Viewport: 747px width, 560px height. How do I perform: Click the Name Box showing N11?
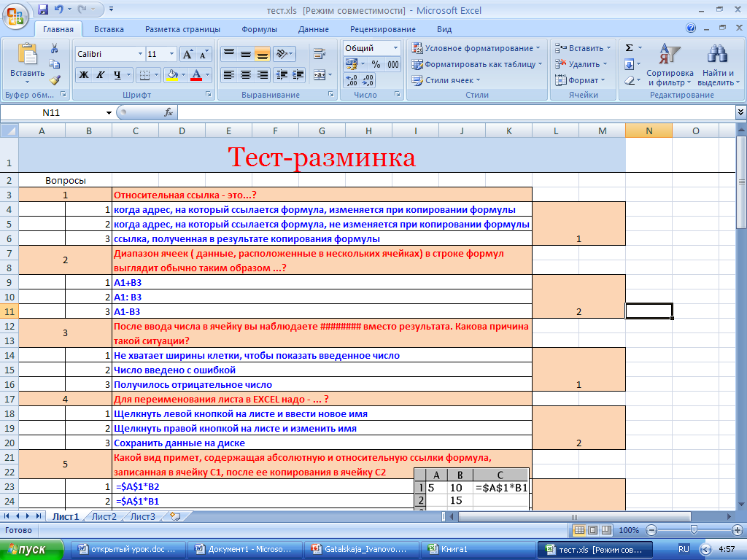pyautogui.click(x=52, y=112)
